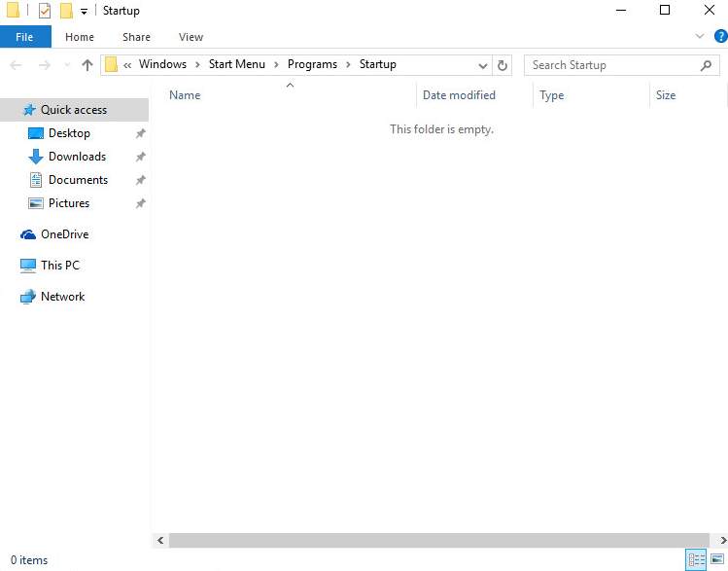Switch to the Home ribbon tab
The width and height of the screenshot is (728, 571).
[x=80, y=37]
